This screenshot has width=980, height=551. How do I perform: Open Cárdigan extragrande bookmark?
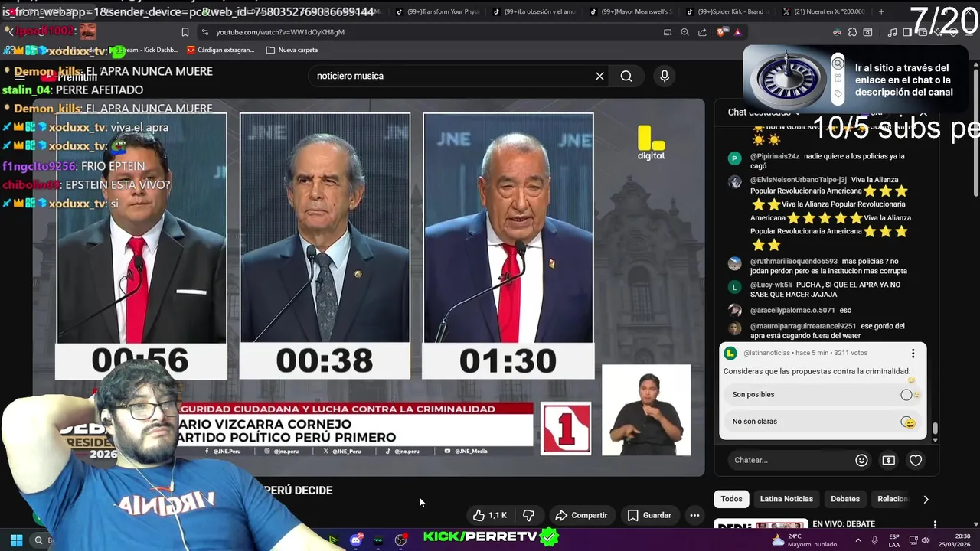click(x=220, y=50)
